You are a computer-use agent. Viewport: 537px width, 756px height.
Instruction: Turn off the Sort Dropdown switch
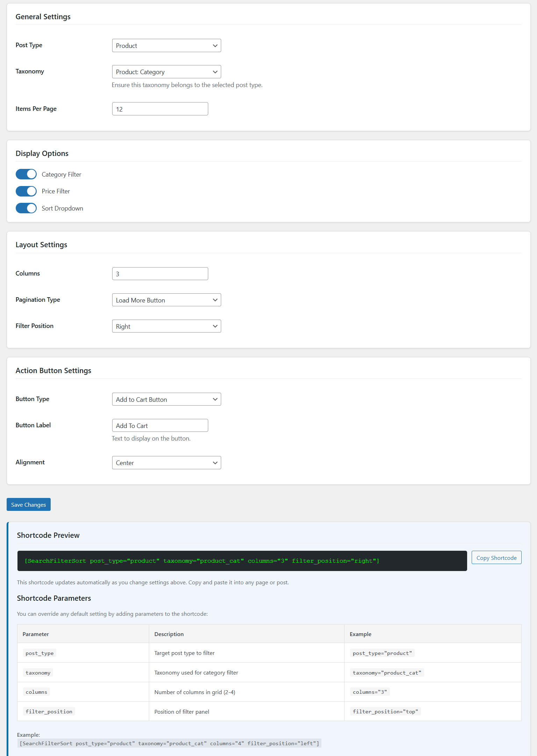point(26,208)
